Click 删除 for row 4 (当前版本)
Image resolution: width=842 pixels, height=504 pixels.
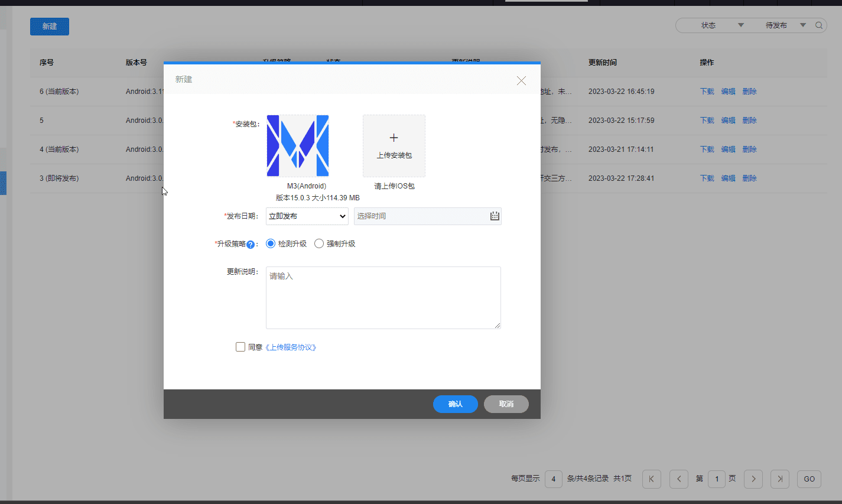(750, 149)
